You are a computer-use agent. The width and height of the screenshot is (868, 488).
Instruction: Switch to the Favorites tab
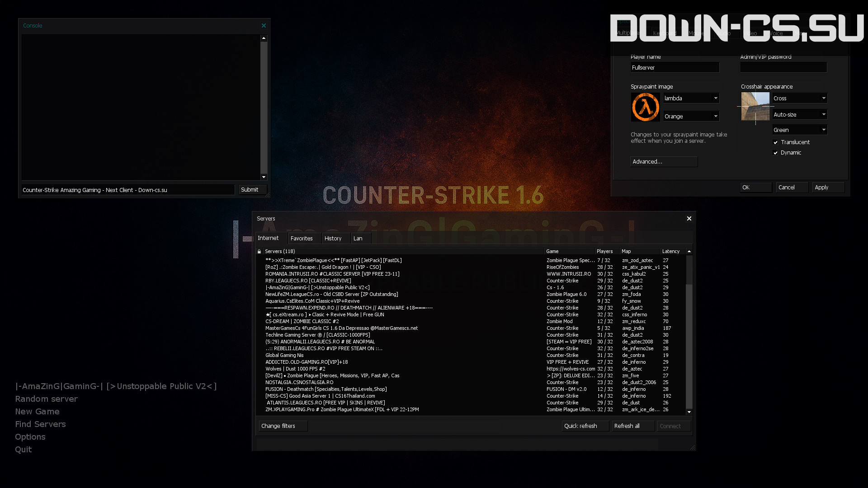point(305,238)
